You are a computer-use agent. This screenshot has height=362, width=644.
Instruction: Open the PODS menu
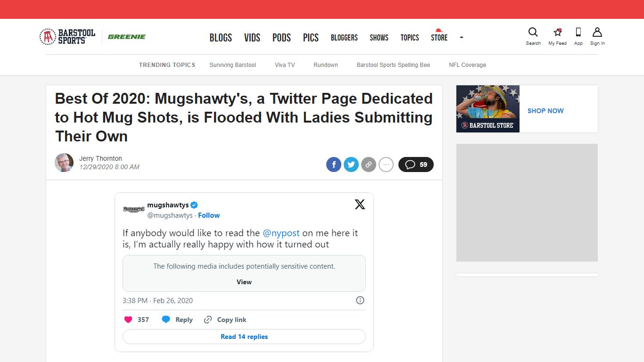281,38
